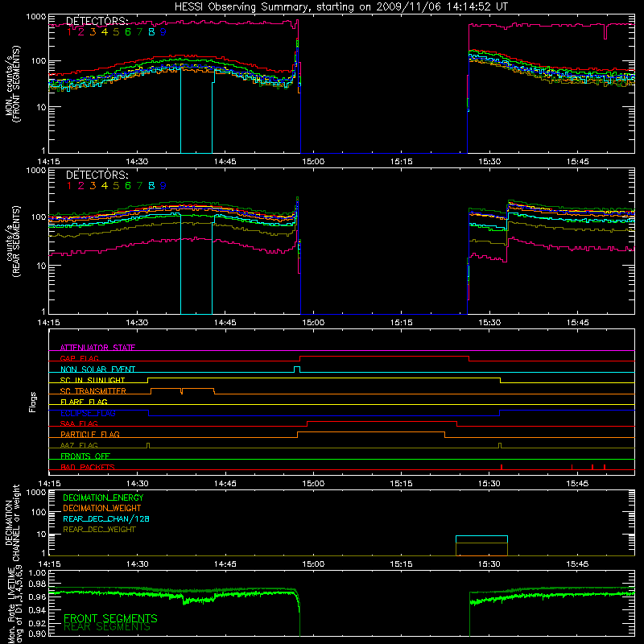This screenshot has width=644, height=644.
Task: Click the 15:30 tick under the Flags plot
Action: [x=489, y=484]
